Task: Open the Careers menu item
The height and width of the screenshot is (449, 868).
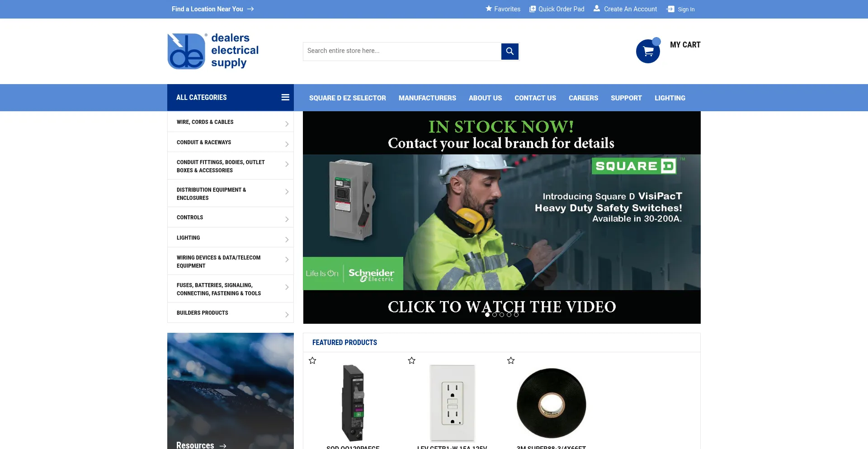Action: [x=583, y=98]
